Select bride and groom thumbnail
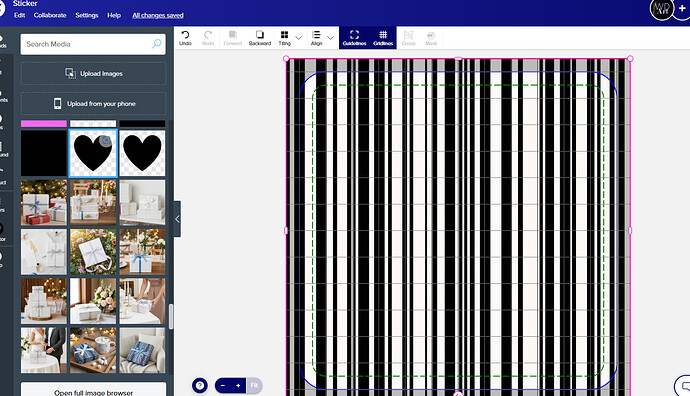690x396 pixels. pyautogui.click(x=44, y=350)
